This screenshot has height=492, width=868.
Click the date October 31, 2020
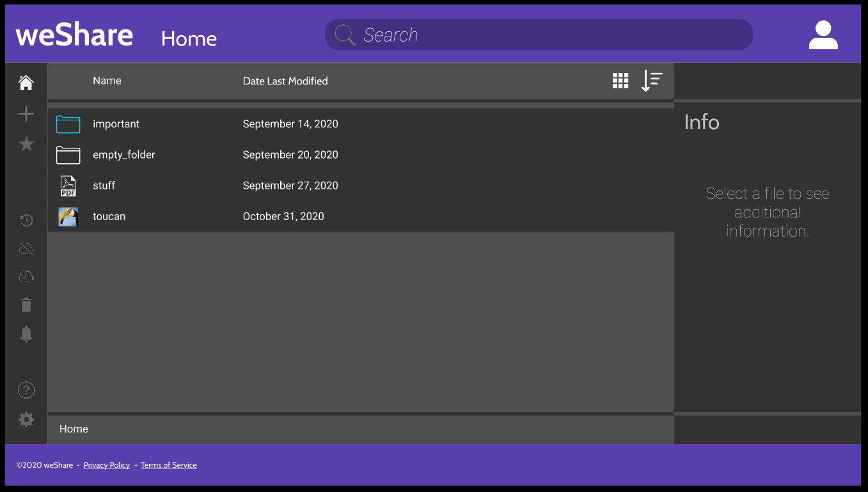point(283,216)
